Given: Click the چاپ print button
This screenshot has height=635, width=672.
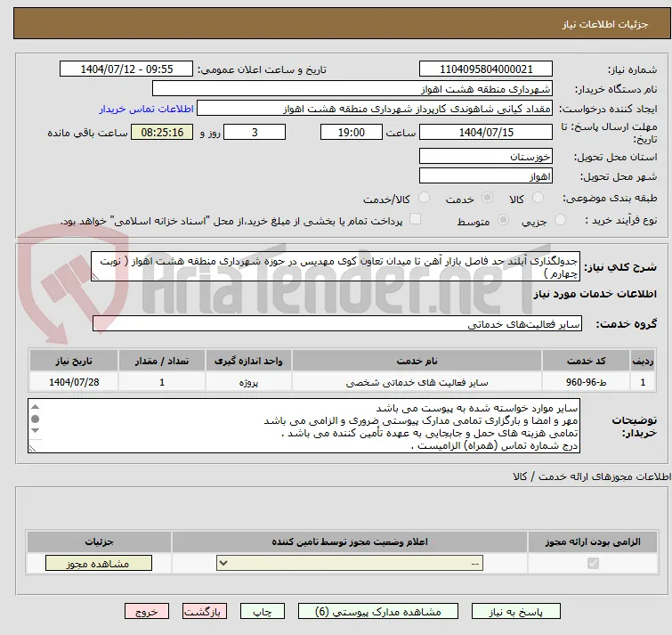Looking at the screenshot, I should [x=263, y=612].
